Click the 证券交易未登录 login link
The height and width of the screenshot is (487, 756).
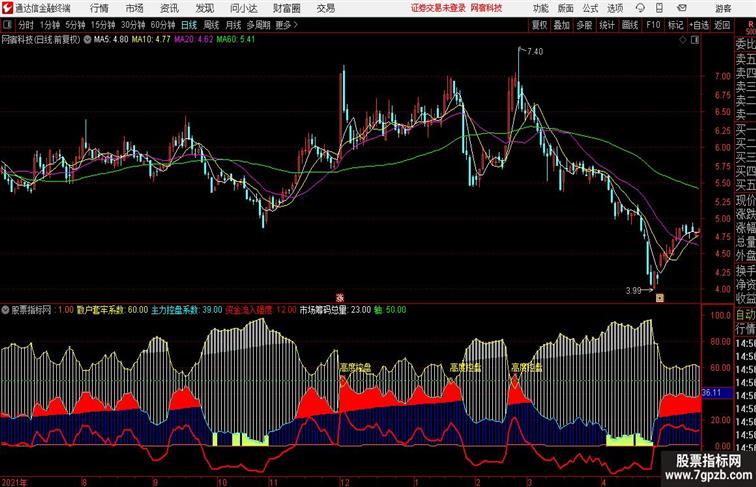pyautogui.click(x=439, y=8)
